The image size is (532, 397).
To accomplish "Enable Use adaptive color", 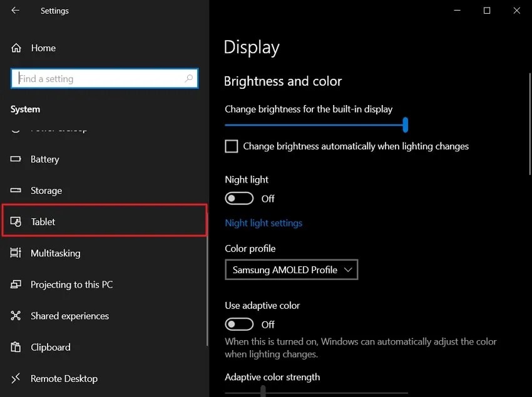I will tap(239, 324).
